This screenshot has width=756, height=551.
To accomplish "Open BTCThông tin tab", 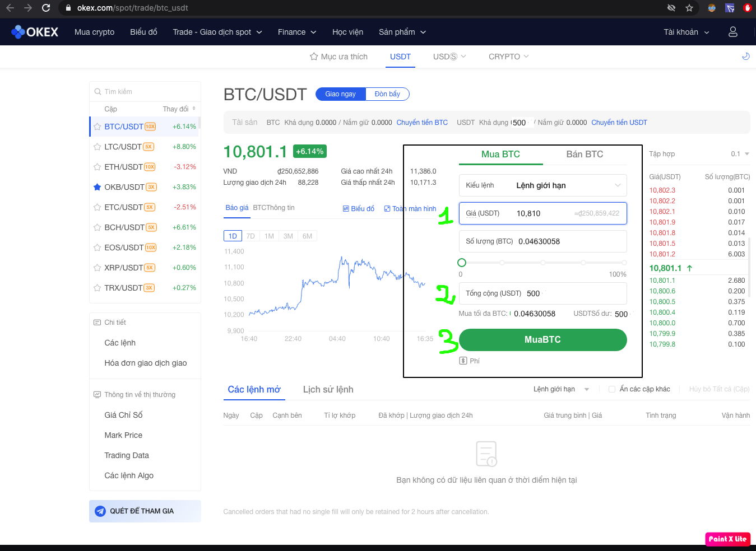I will tap(273, 208).
